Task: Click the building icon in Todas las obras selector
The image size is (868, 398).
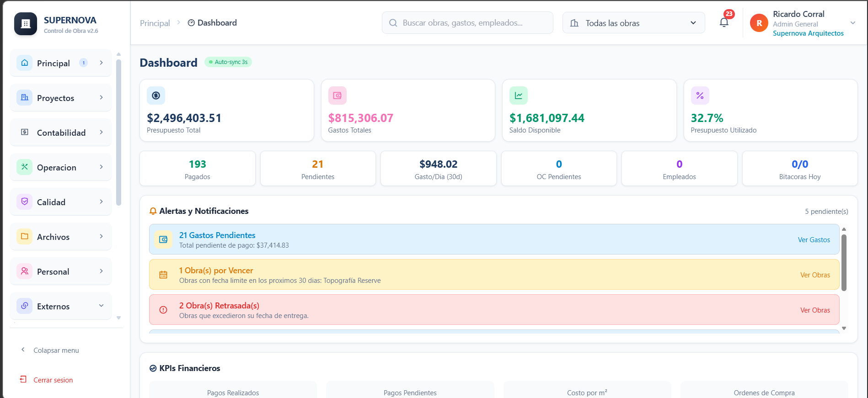Action: [574, 23]
